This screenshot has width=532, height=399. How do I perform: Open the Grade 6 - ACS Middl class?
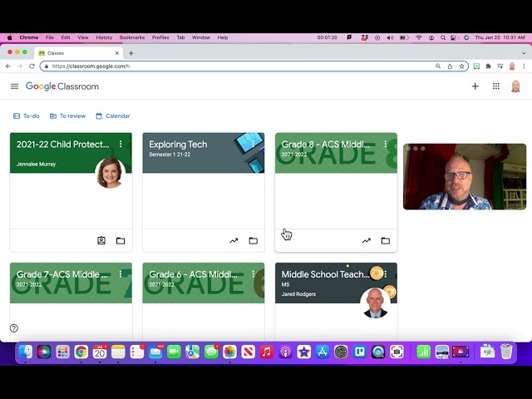click(193, 274)
